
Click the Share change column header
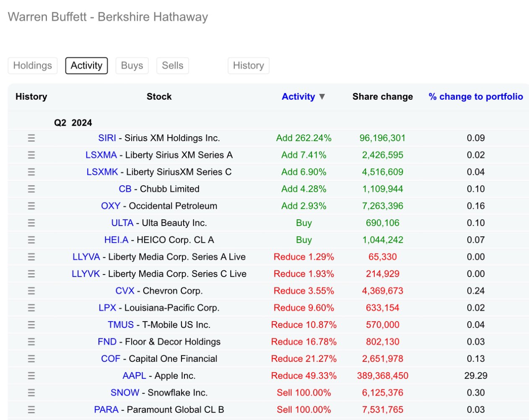pyautogui.click(x=383, y=97)
